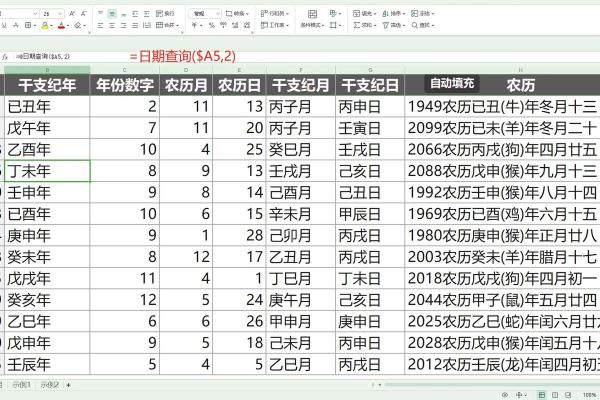Click the 自动填充 button in the header
Viewport: 600px width, 400px height.
tap(452, 83)
